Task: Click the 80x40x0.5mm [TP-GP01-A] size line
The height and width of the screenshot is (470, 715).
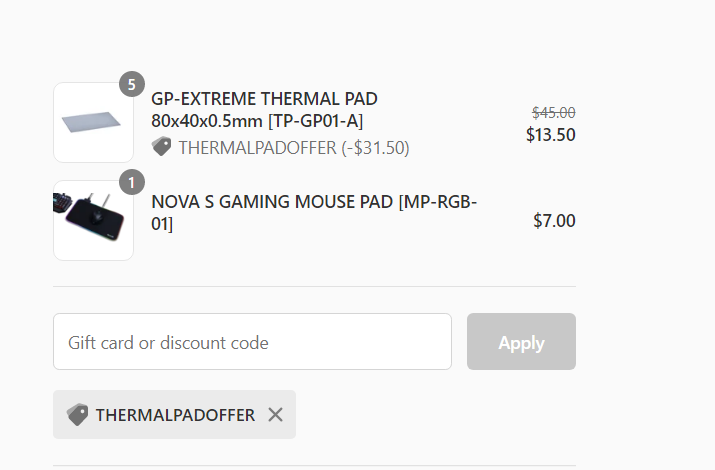Action: 257,121
